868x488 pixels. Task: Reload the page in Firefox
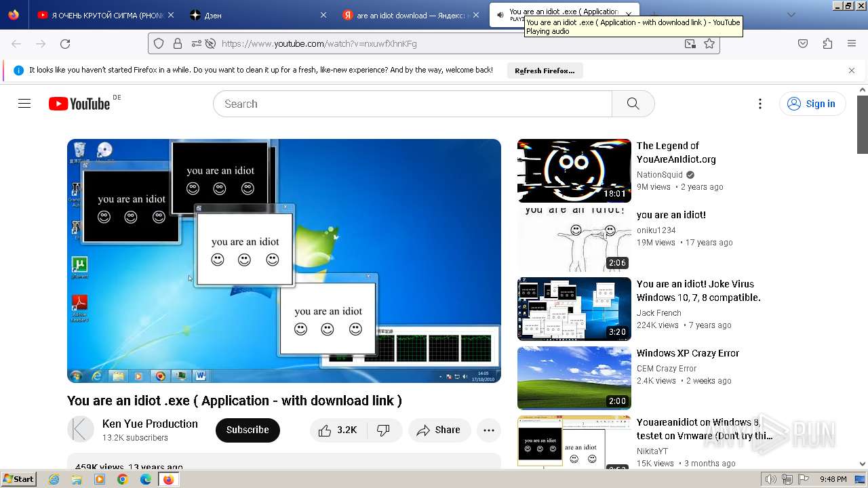click(x=65, y=43)
